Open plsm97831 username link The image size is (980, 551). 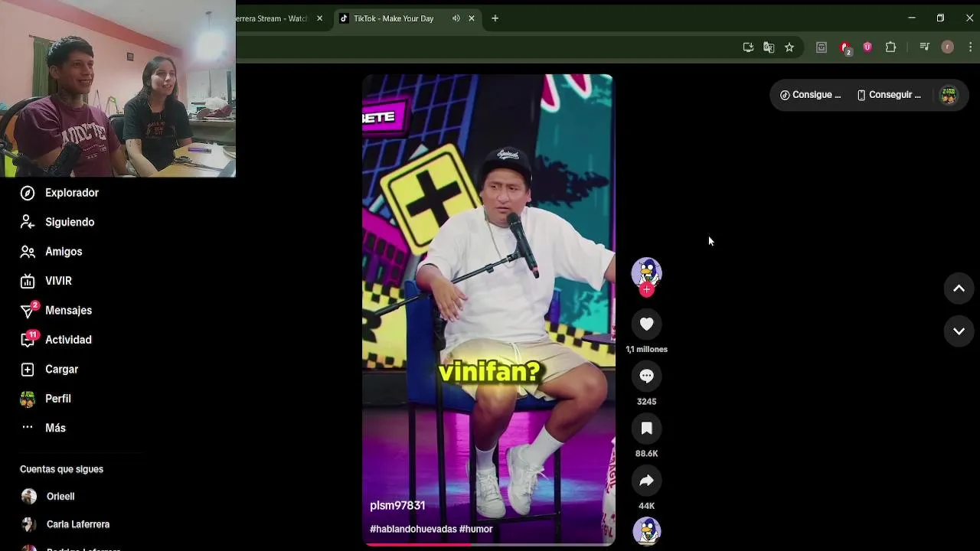pos(397,506)
